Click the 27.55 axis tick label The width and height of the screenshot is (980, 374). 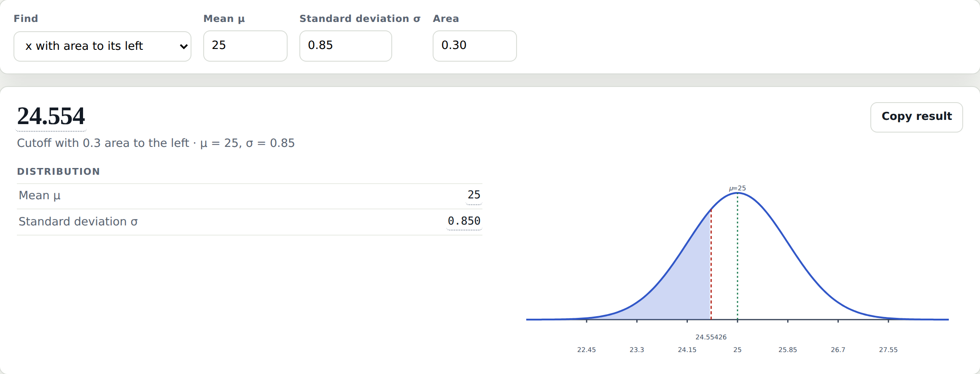pos(888,350)
